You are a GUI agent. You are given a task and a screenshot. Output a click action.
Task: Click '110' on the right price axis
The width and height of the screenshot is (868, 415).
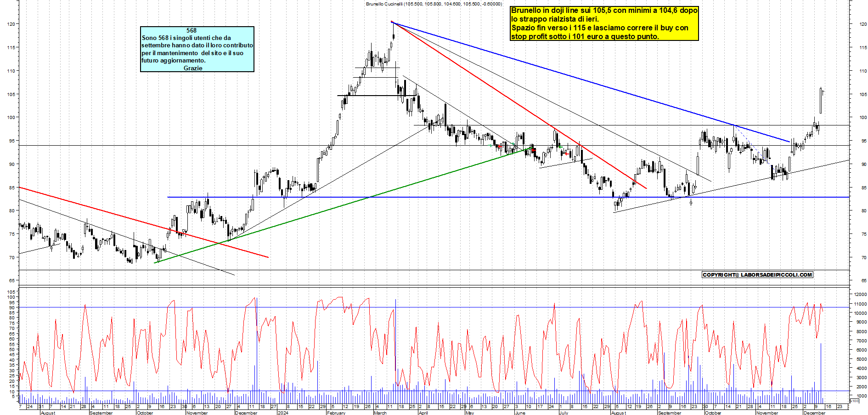click(x=863, y=71)
